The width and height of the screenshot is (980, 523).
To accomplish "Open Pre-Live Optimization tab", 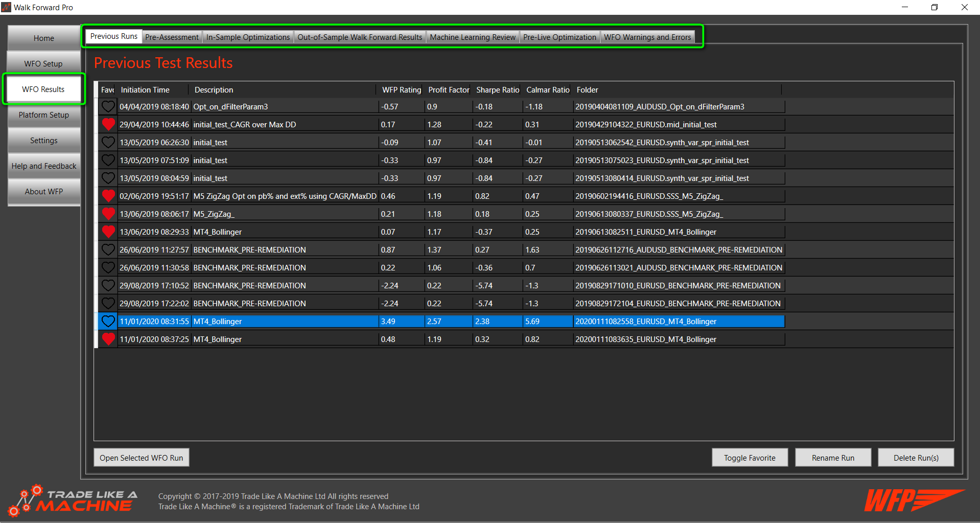I will click(559, 37).
